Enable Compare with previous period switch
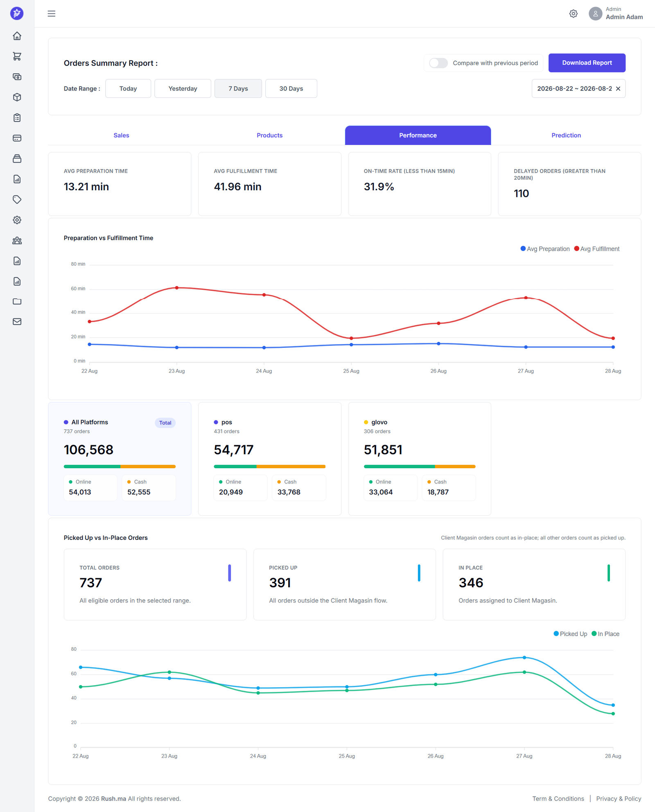Screen dimensions: 655x812 438,63
